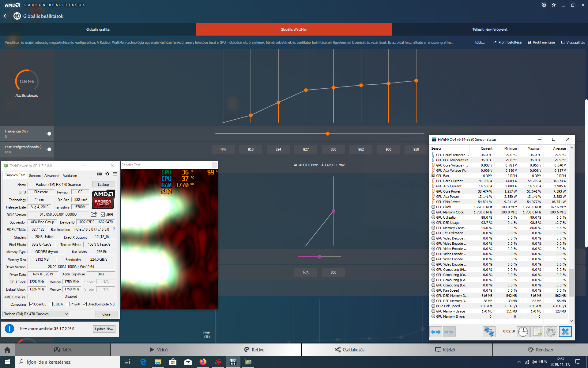Open the ReLive section
Viewport: 588px width, 368px height.
pos(254,350)
